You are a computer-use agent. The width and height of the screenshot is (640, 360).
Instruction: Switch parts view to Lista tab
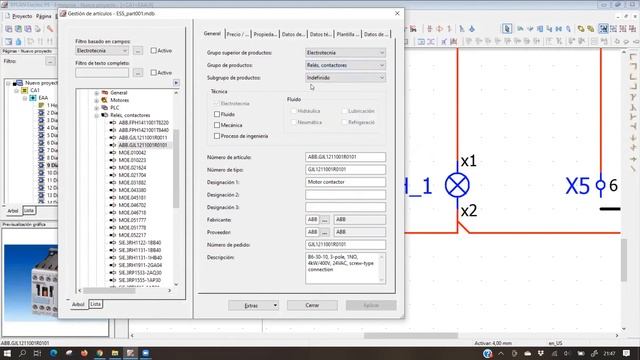96,304
